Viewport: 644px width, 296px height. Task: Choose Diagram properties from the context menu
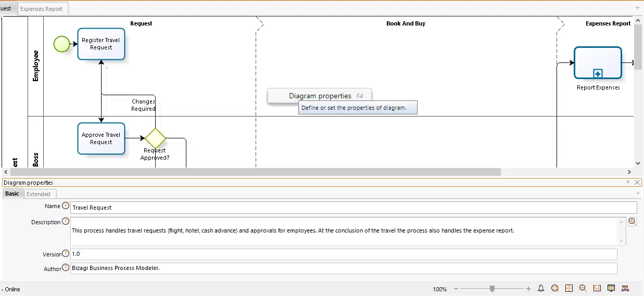point(320,96)
